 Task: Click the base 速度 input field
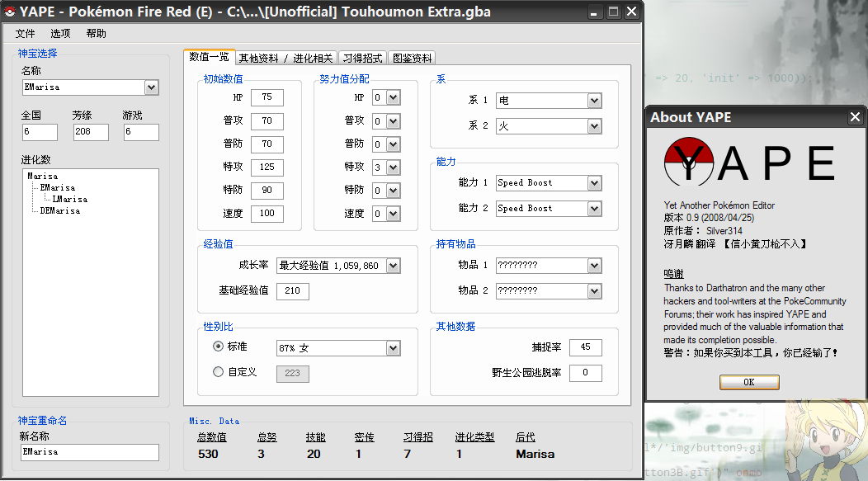(267, 214)
